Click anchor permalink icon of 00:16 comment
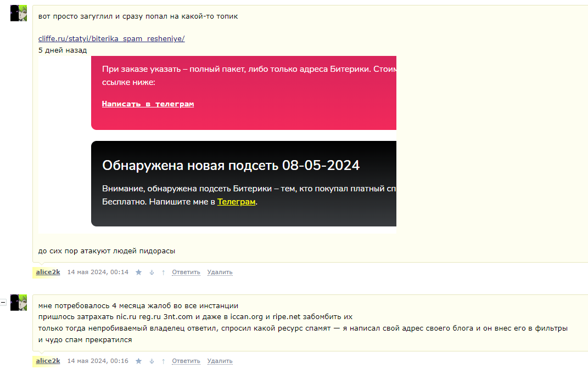This screenshot has height=369, width=588. [x=152, y=361]
